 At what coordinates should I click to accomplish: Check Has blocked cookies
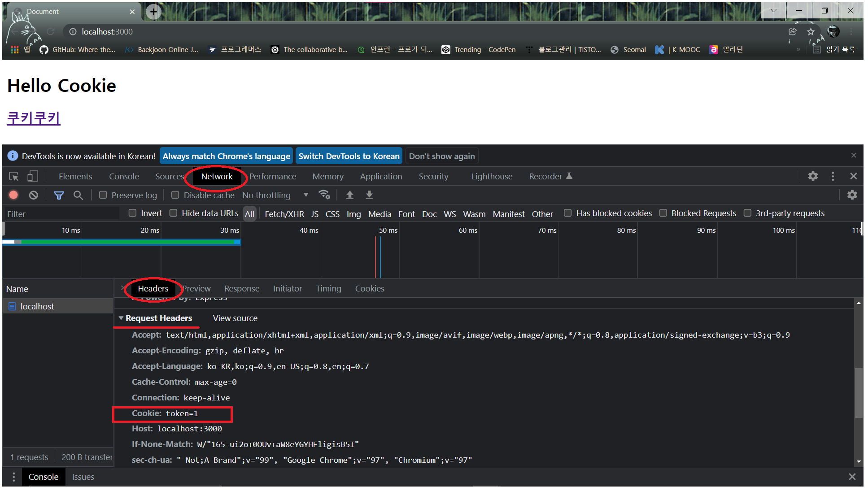coord(567,213)
